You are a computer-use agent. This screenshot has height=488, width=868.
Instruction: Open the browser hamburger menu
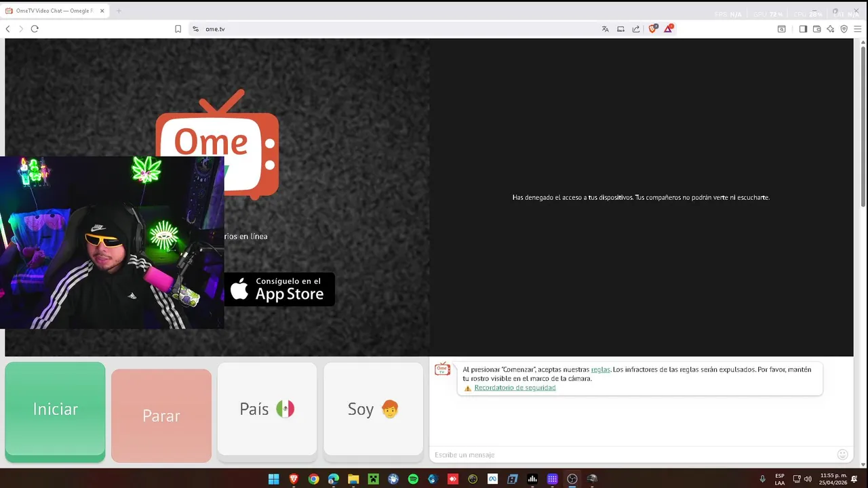pyautogui.click(x=858, y=29)
